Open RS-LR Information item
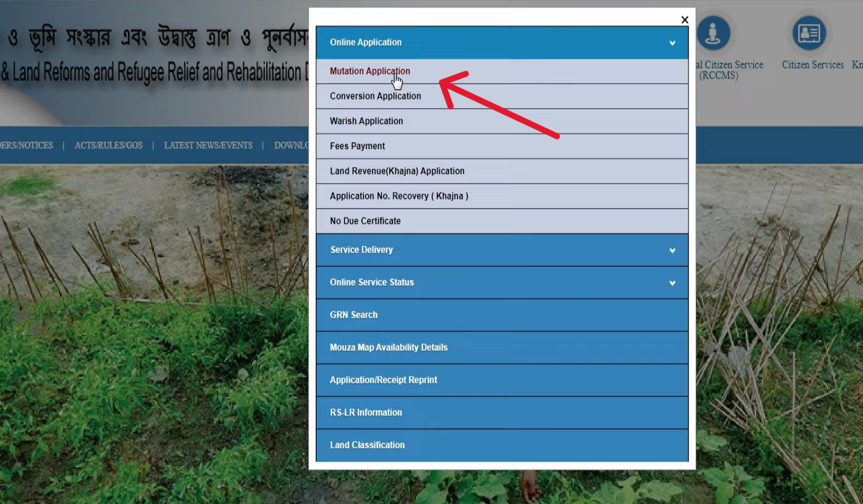 pos(366,413)
